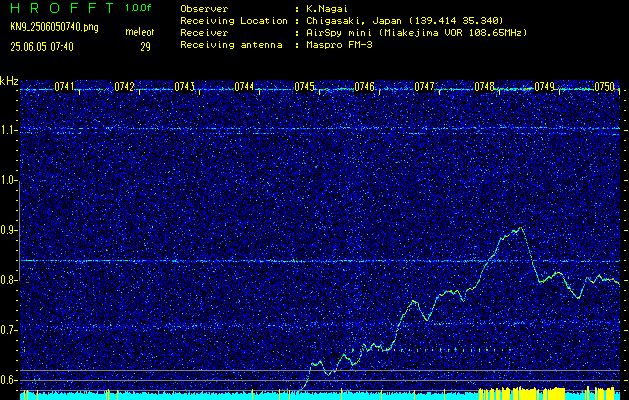Click the kHz axis unit label
The height and width of the screenshot is (400, 629).
click(x=9, y=81)
